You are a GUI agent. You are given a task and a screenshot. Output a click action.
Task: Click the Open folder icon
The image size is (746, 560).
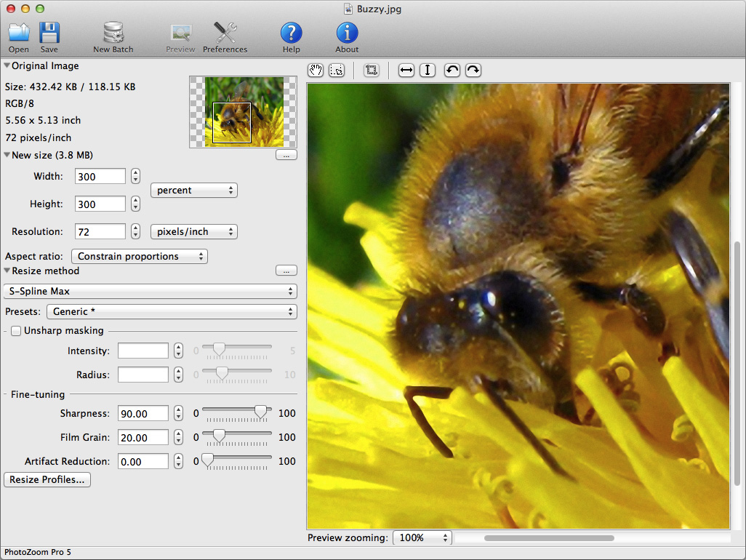[19, 33]
